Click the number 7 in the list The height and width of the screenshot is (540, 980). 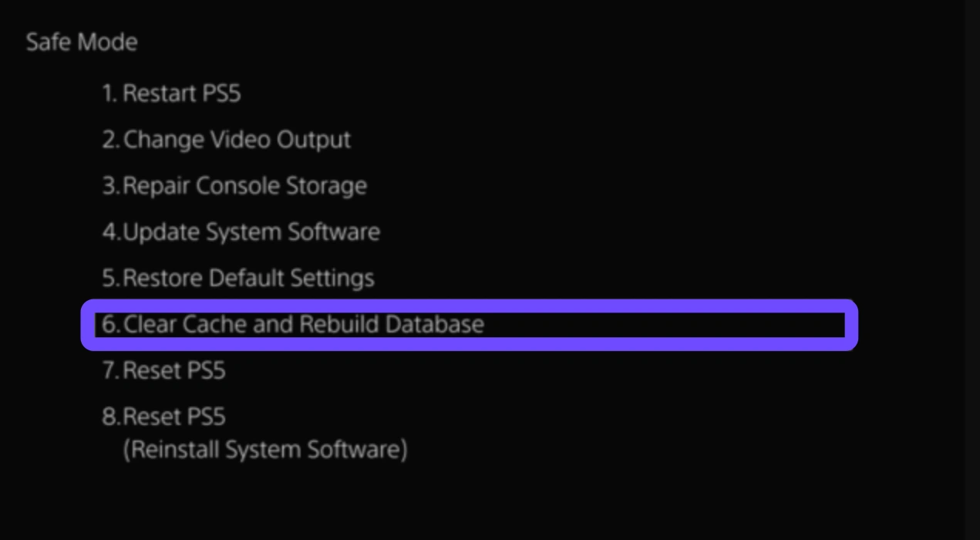point(109,370)
